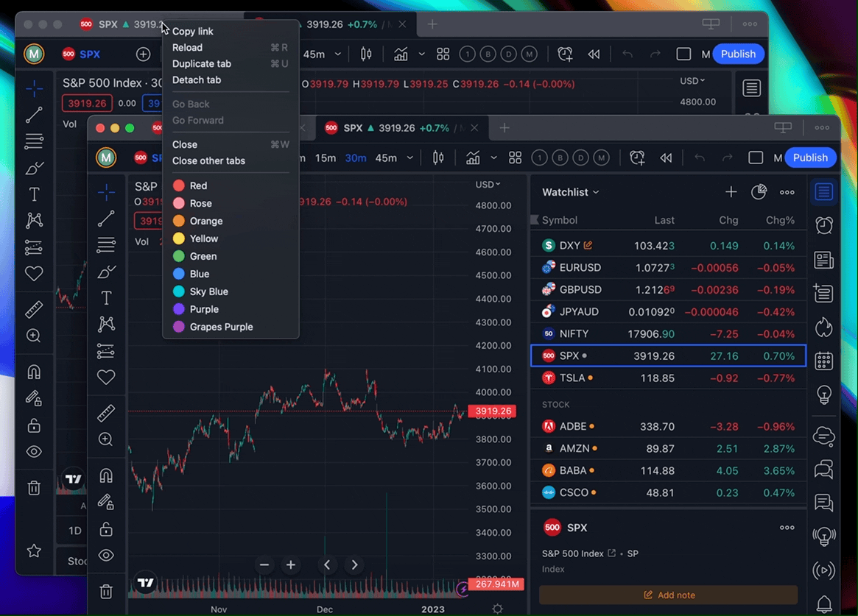The image size is (858, 616).
Task: Open the ideas lightbulb icon in right sidebar
Action: tap(823, 394)
